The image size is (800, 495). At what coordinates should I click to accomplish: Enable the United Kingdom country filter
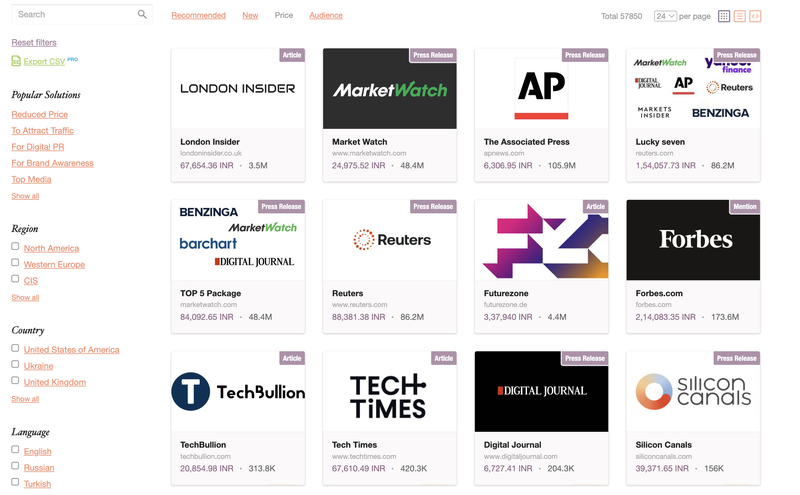[x=16, y=381]
